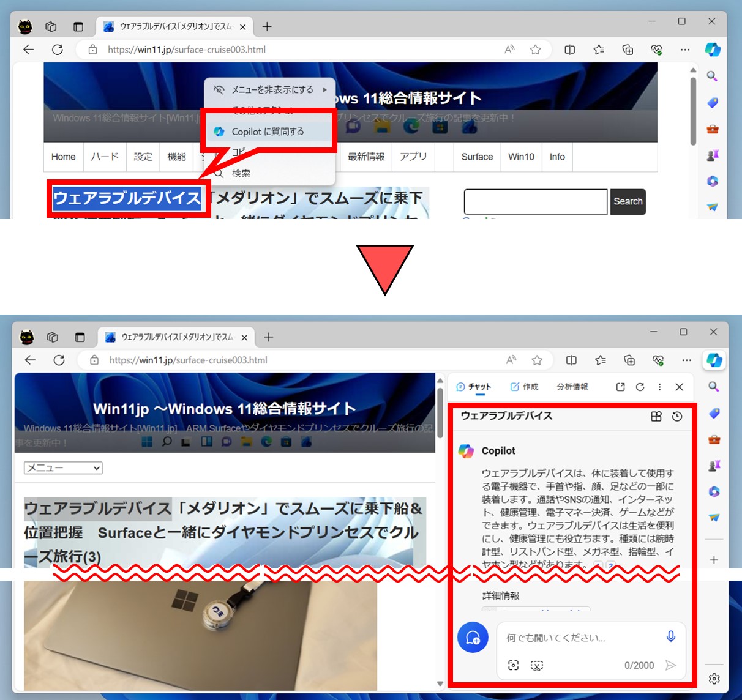Screen dimensions: 742x700
Task: Switch to the チャット tab in Copilot
Action: point(474,387)
